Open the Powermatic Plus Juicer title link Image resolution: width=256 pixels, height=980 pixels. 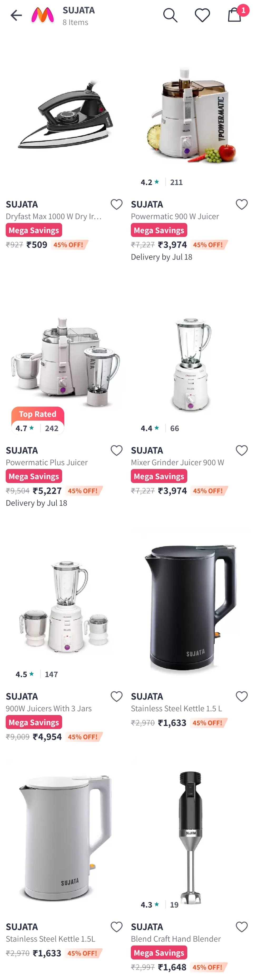[x=46, y=462]
